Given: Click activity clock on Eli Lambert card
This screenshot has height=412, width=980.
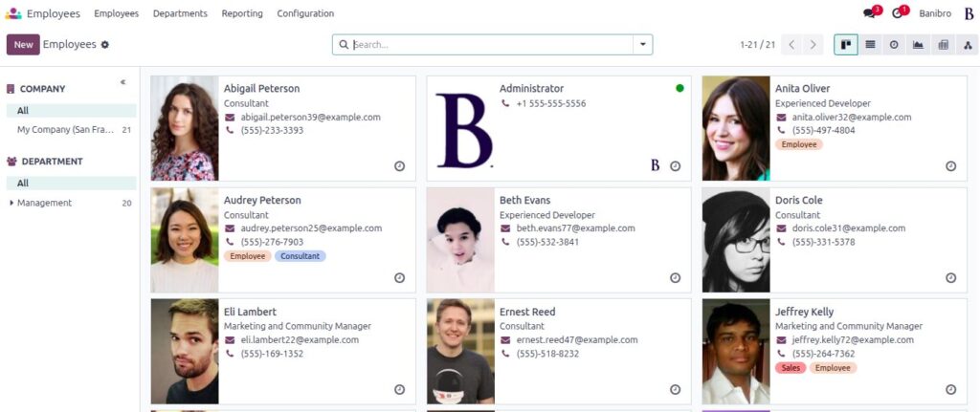Looking at the screenshot, I should 399,389.
